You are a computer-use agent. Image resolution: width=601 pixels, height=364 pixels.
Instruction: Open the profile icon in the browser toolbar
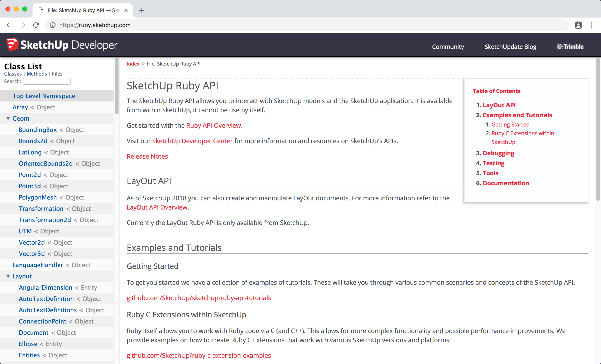point(578,25)
